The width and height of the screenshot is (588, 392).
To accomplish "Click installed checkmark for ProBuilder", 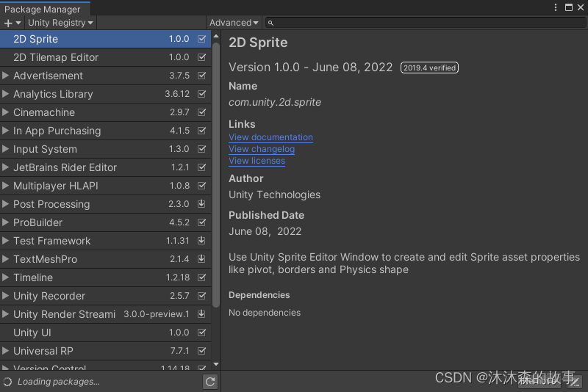I will [x=201, y=222].
